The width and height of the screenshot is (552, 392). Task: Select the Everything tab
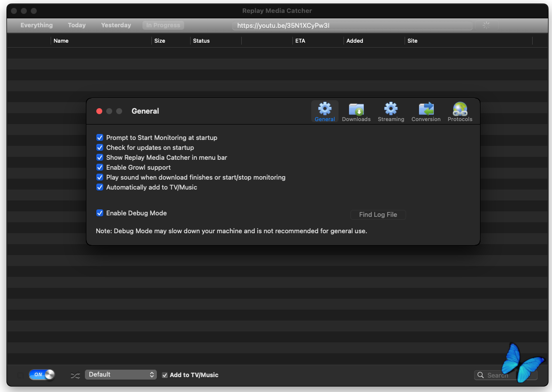click(36, 25)
